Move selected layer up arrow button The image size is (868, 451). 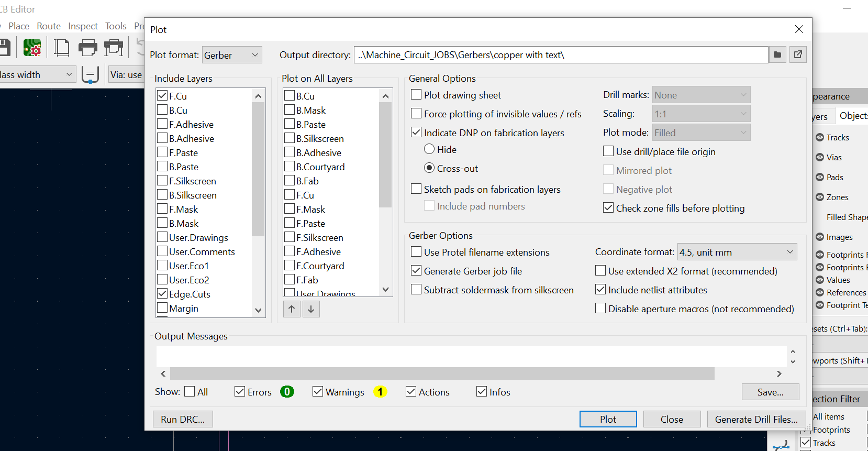292,309
